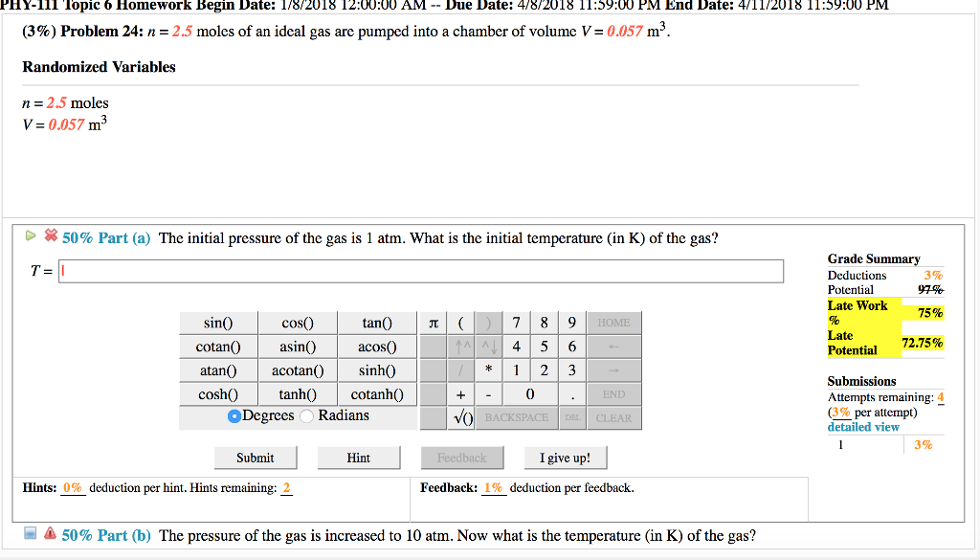
Task: Click the decimal point key
Action: (572, 394)
